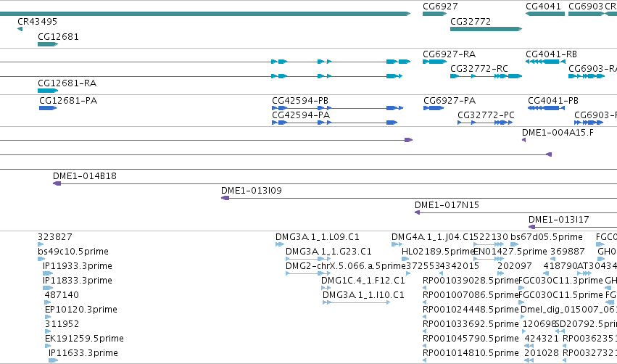Select the blue glyph under CG6927-PA
Image resolution: width=617 pixels, height=364 pixels.
coord(434,108)
